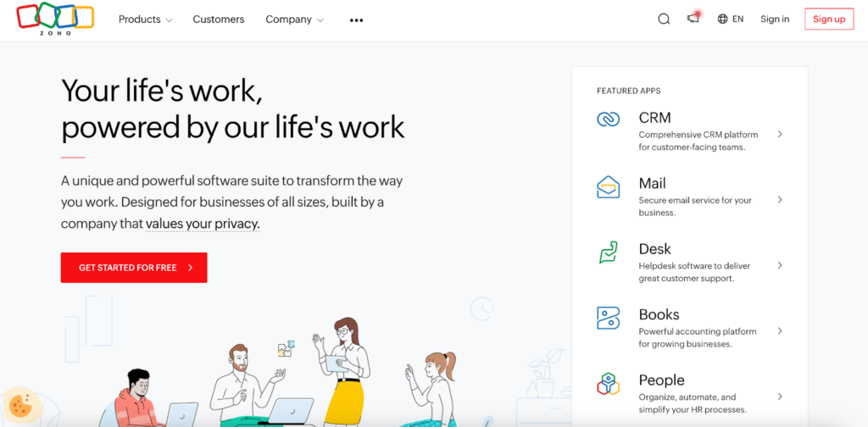
Task: Open the announcements megaphone icon
Action: click(693, 18)
